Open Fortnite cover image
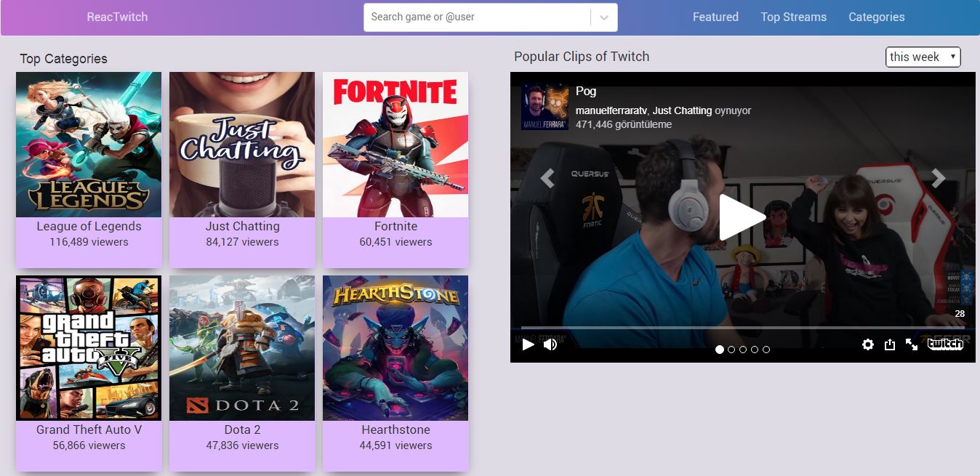The image size is (980, 476). (x=395, y=145)
